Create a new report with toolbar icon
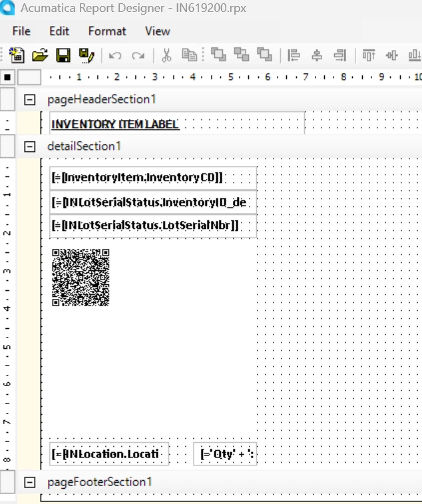 click(x=17, y=55)
